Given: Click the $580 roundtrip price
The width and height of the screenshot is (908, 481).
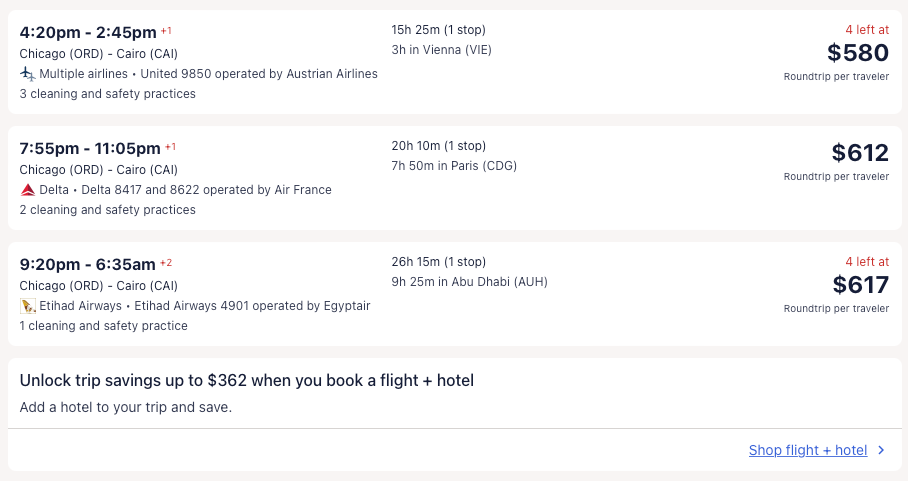Looking at the screenshot, I should (857, 53).
